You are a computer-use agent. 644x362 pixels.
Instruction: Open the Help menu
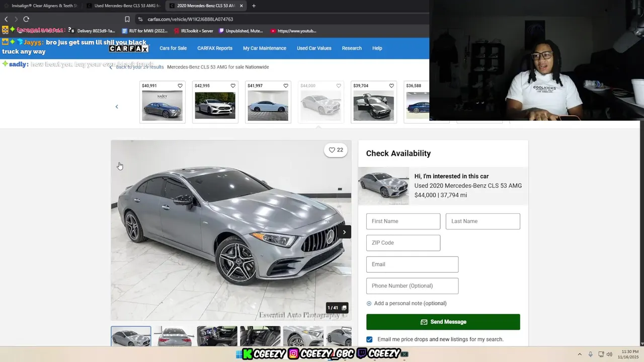click(x=377, y=48)
